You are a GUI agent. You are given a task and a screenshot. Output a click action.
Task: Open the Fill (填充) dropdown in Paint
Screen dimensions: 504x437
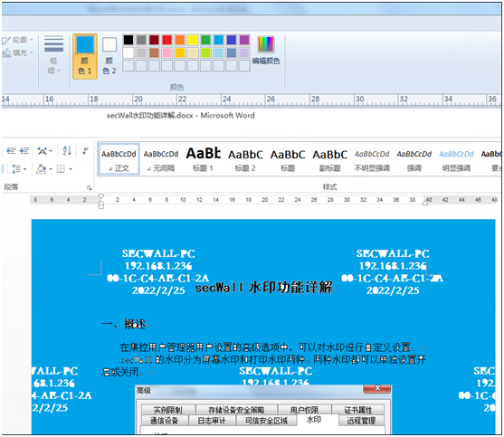coord(18,52)
